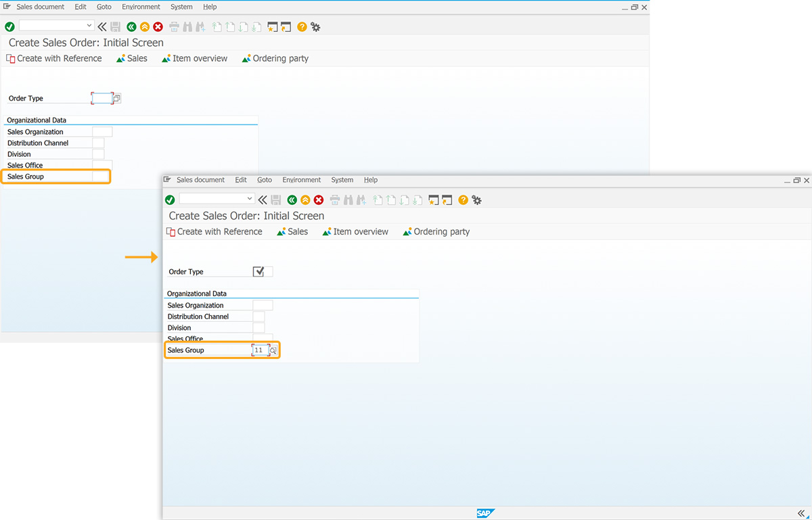Click orange Exit icon in back window
Screen dimensions: 812x520
point(145,27)
